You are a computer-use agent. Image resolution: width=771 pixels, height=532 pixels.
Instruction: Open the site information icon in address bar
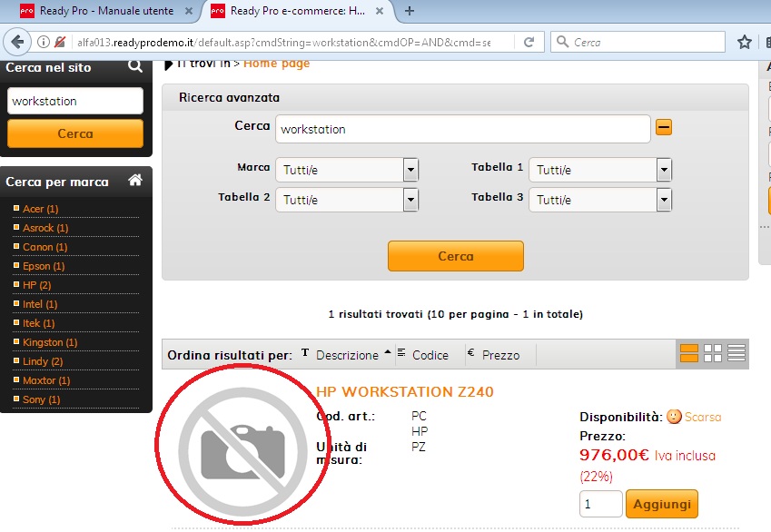point(44,43)
